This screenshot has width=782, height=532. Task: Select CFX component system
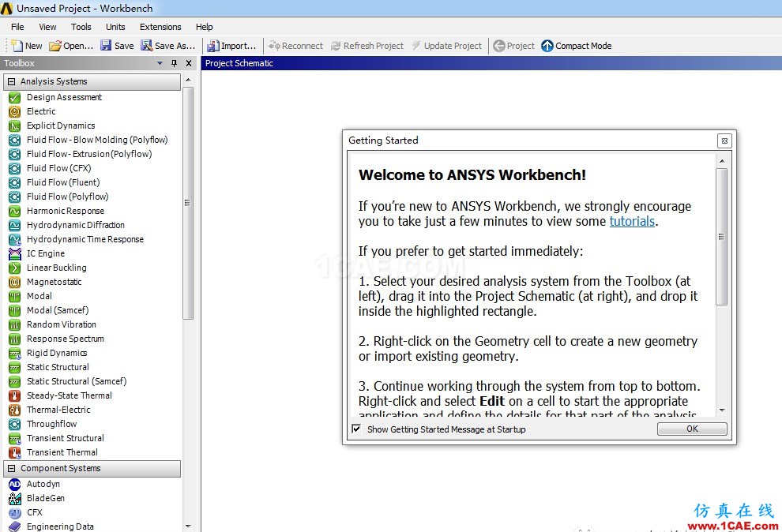coord(35,512)
